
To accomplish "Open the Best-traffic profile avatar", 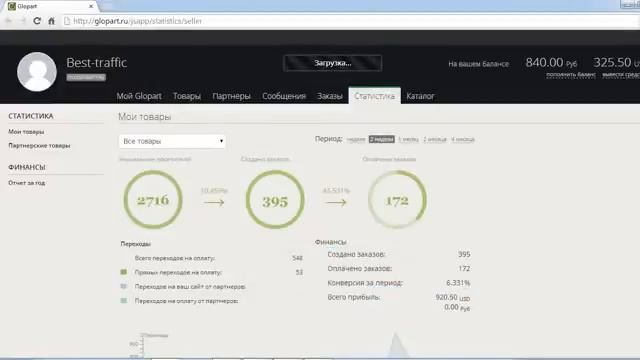I will pyautogui.click(x=37, y=71).
